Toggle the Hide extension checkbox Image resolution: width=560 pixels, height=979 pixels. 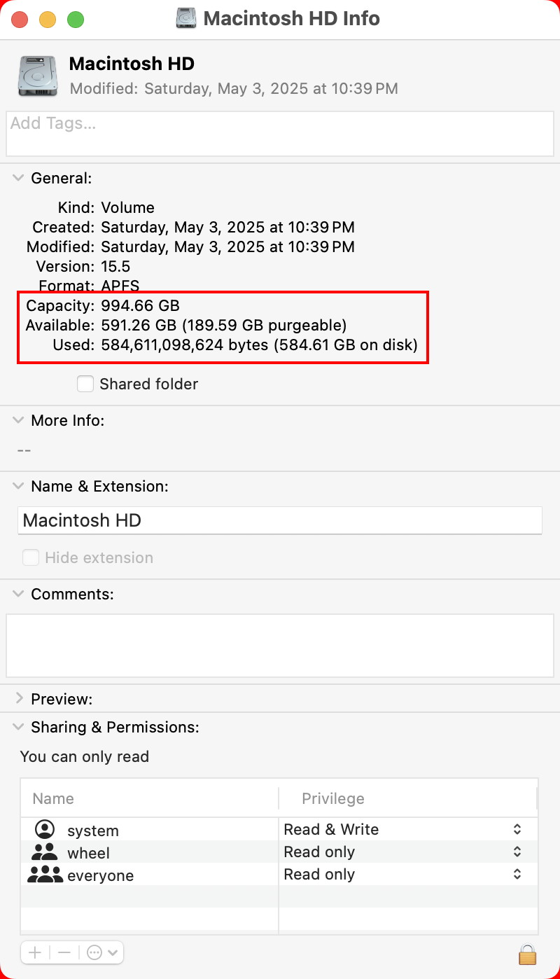[x=30, y=557]
